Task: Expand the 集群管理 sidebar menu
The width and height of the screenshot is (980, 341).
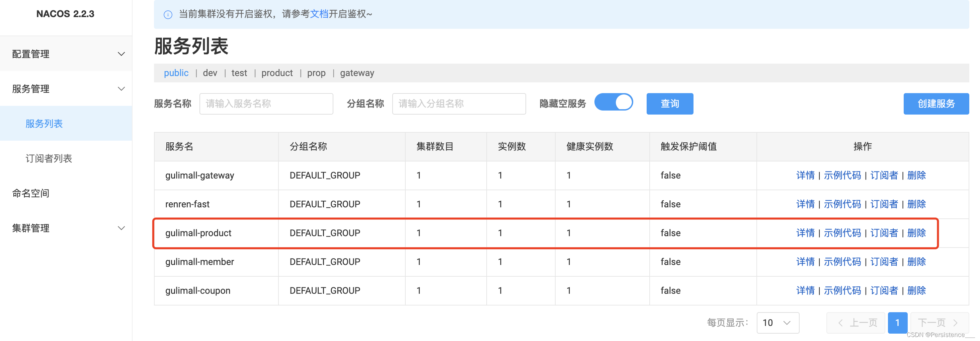Action: coord(66,228)
